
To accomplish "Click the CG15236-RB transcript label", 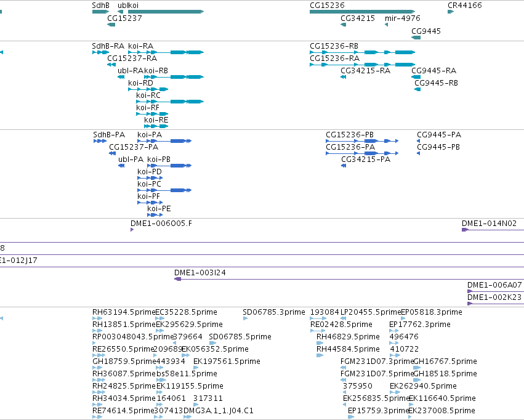I will pyautogui.click(x=334, y=46).
